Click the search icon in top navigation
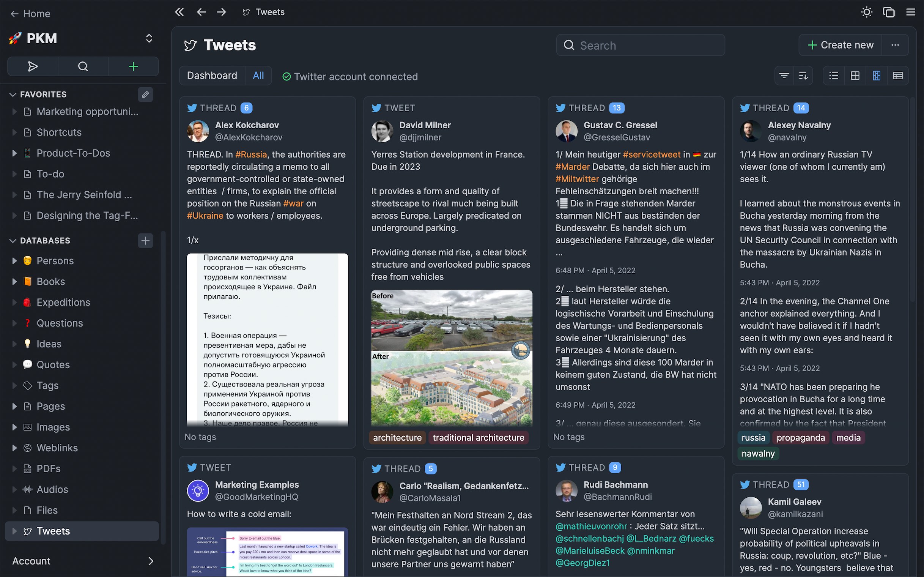Image resolution: width=924 pixels, height=577 pixels. click(82, 66)
